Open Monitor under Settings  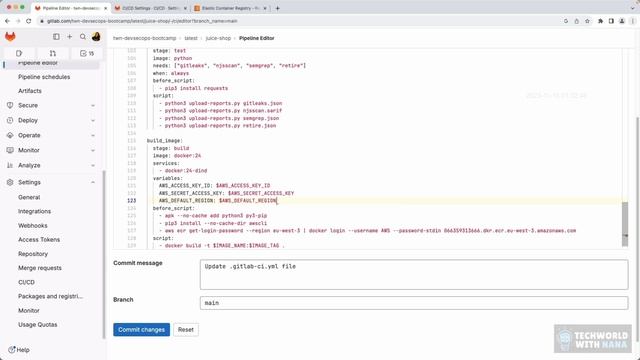(x=29, y=311)
